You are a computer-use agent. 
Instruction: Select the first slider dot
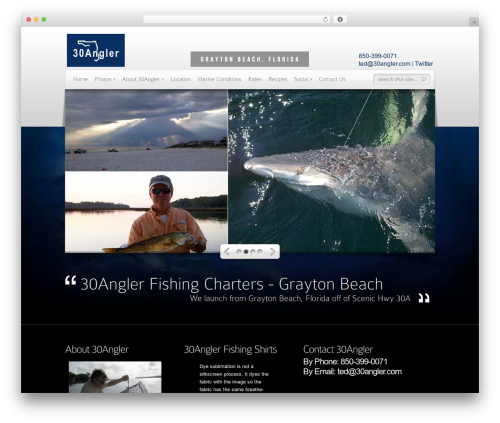[239, 252]
